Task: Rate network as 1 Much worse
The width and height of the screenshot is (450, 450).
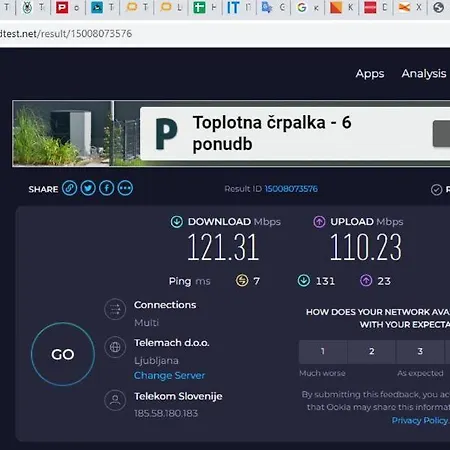Action: 323,351
